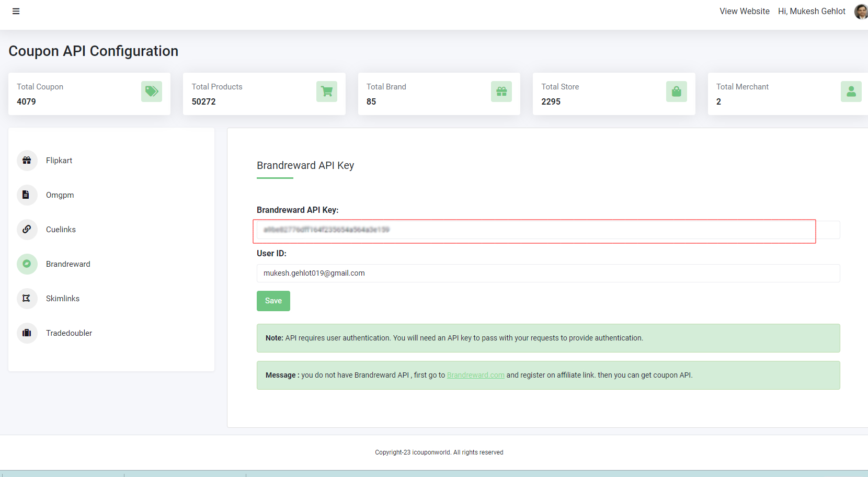
Task: Click the Flipkart gift icon
Action: point(27,161)
